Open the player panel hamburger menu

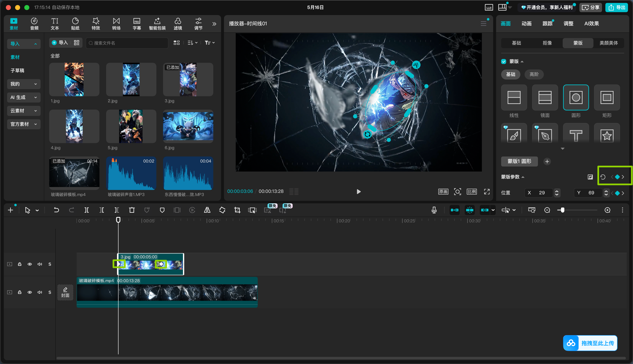pyautogui.click(x=484, y=24)
